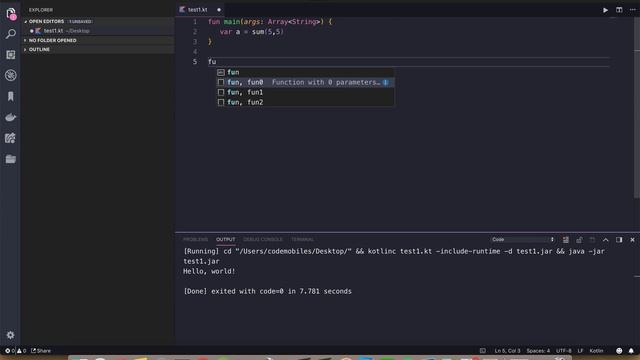Click the status bar icon left of Ln 5
The width and height of the screenshot is (640, 360).
482,351
